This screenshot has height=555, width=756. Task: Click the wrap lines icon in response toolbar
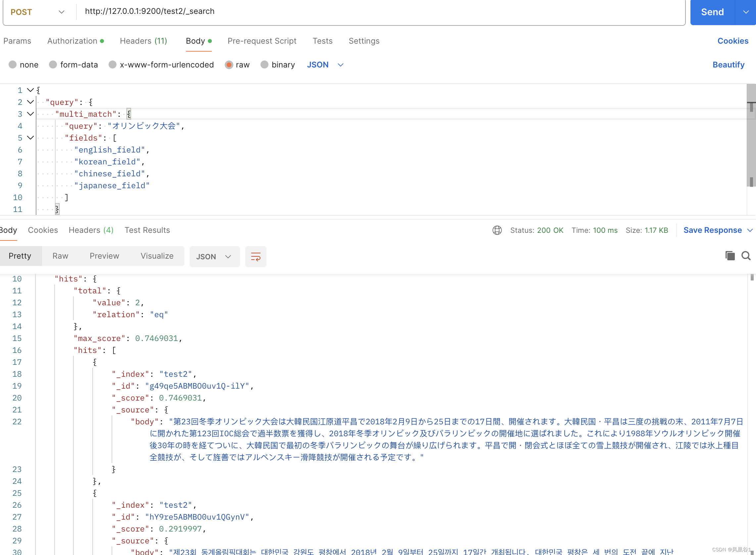(x=256, y=257)
